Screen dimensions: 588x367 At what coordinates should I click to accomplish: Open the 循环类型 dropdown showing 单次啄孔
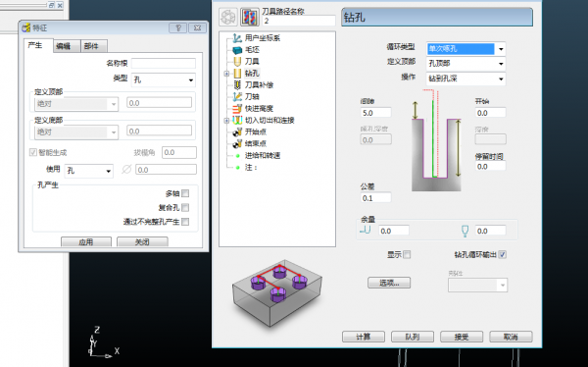[465, 49]
